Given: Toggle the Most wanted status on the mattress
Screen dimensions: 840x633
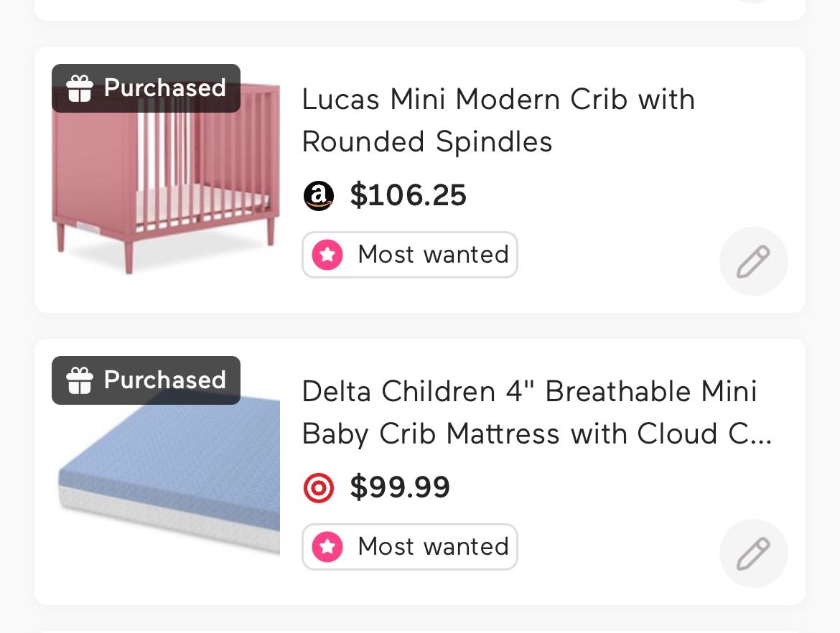Looking at the screenshot, I should [409, 546].
